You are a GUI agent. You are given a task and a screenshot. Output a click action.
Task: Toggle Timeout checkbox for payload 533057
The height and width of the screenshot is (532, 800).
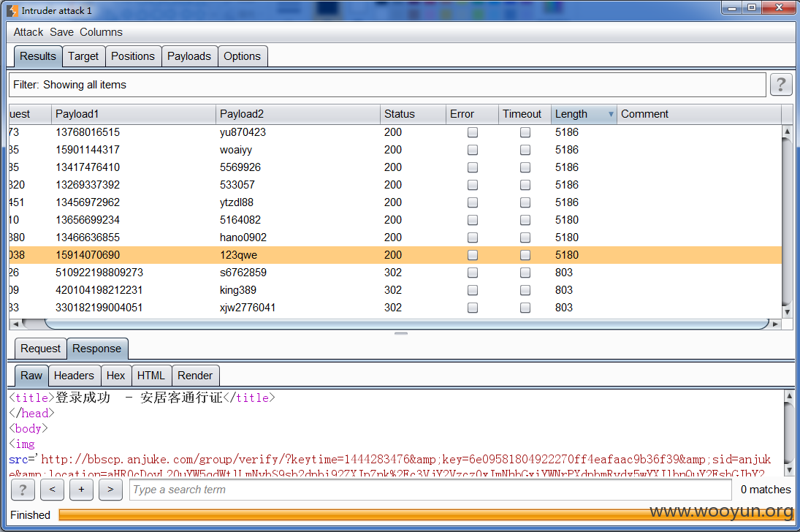tap(525, 185)
